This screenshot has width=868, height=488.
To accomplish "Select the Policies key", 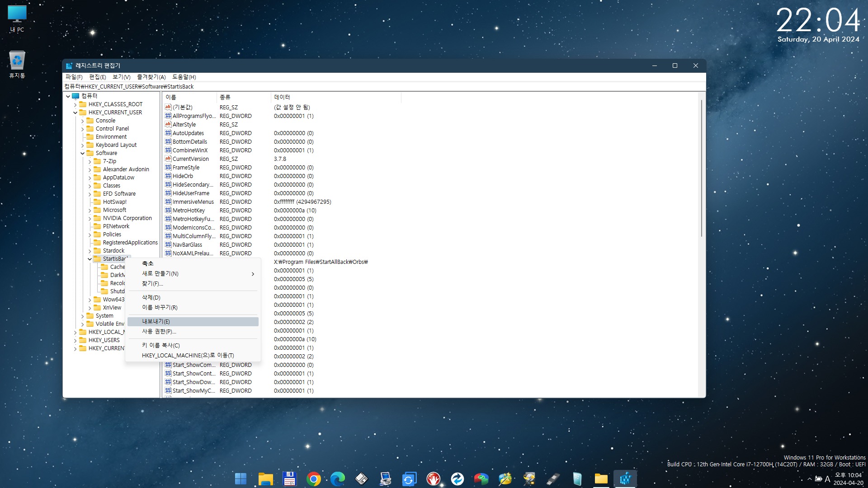I will coord(112,234).
